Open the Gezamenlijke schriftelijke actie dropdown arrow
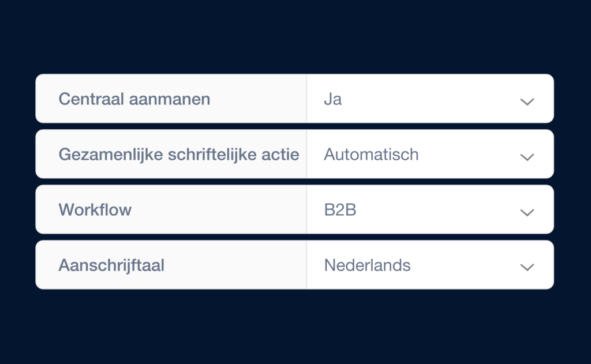The image size is (591, 364). (x=526, y=156)
